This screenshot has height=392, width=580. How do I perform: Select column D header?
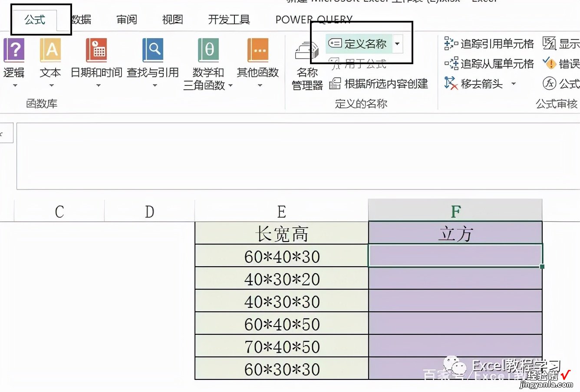(x=149, y=211)
